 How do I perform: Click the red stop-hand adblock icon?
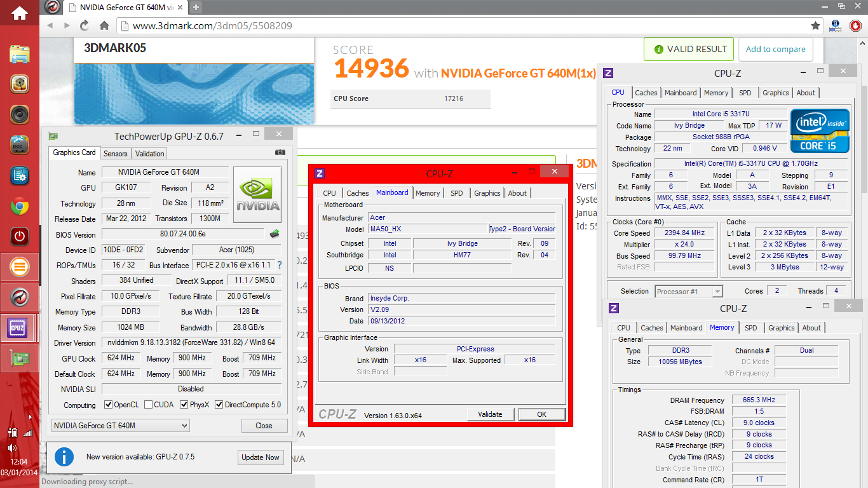pyautogui.click(x=856, y=26)
